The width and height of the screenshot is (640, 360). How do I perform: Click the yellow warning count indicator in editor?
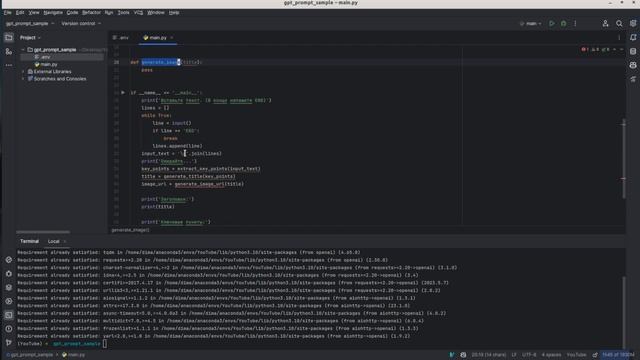click(x=595, y=49)
